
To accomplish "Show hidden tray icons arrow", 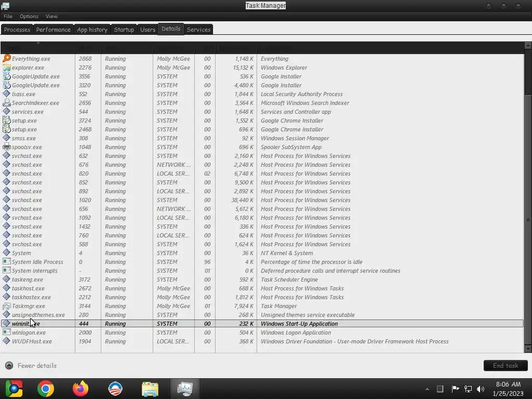I will 427,389.
